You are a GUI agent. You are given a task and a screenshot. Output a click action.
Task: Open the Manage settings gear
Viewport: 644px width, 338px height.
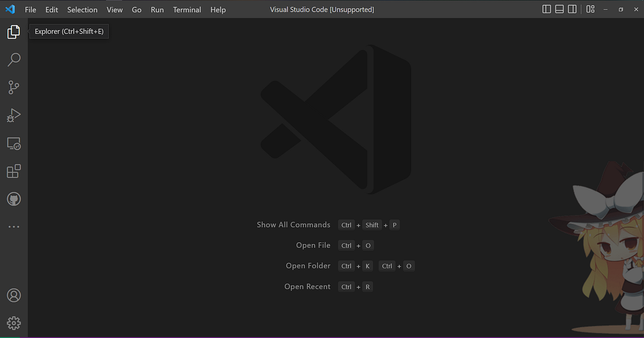(x=13, y=322)
